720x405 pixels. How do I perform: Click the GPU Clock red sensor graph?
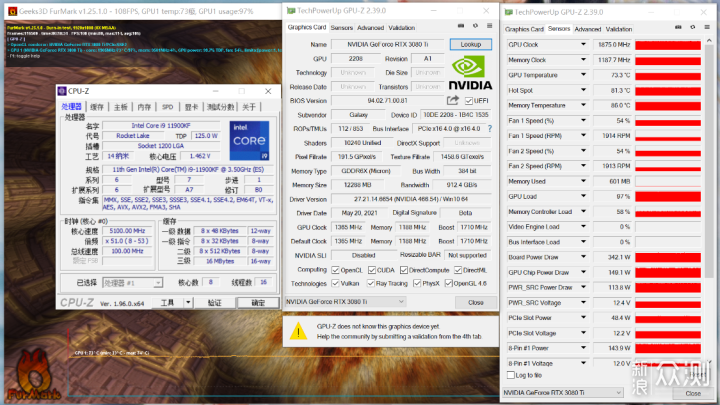tap(668, 45)
